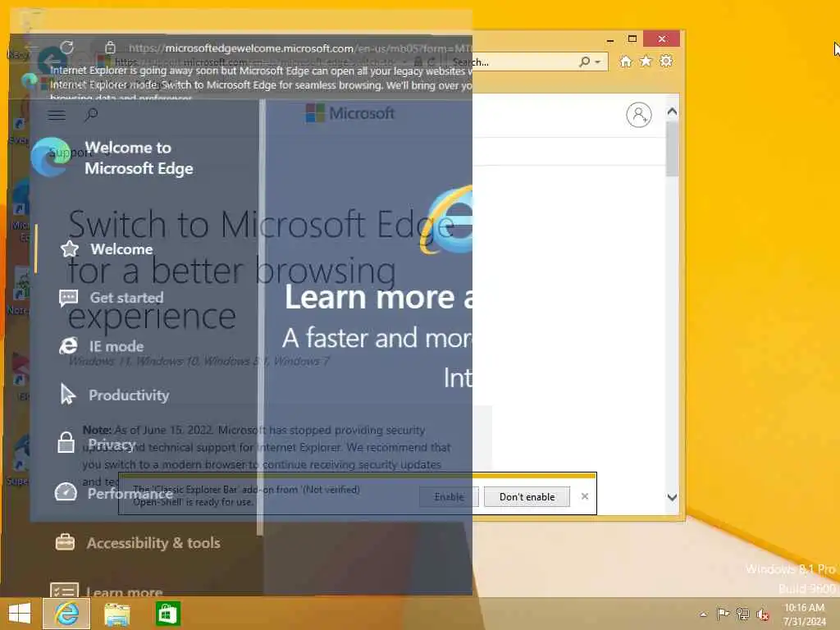
Task: Click the search icon beside the hamburger menu
Action: (91, 114)
